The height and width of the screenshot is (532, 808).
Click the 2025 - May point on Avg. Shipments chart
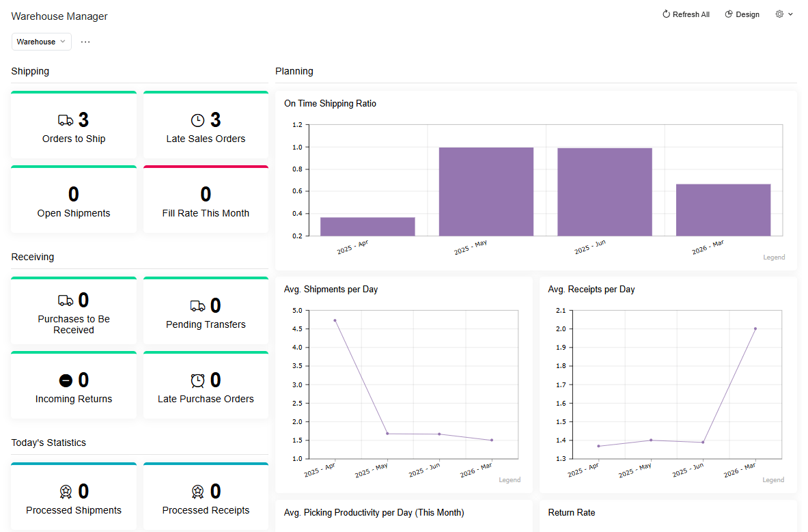pyautogui.click(x=387, y=434)
